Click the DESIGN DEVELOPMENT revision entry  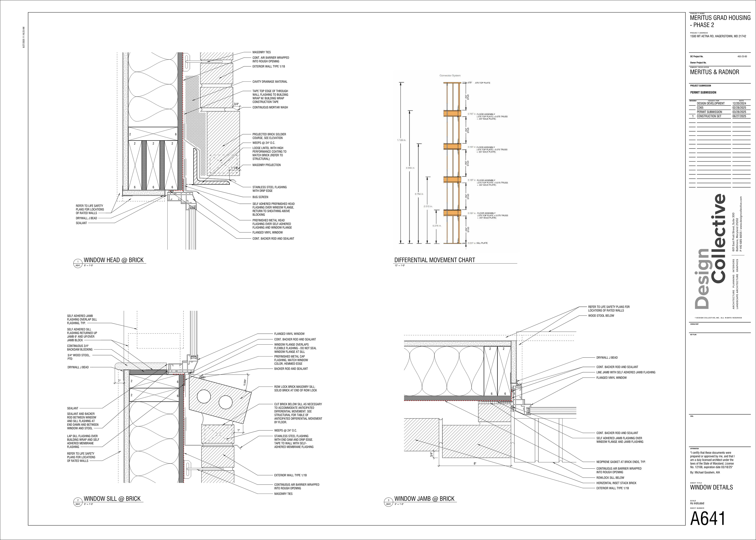coord(711,103)
